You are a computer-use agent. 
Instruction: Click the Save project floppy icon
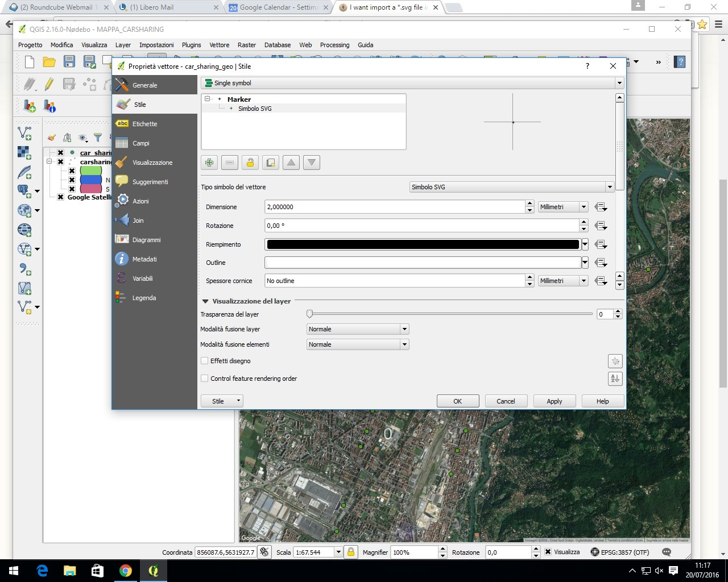pos(69,62)
